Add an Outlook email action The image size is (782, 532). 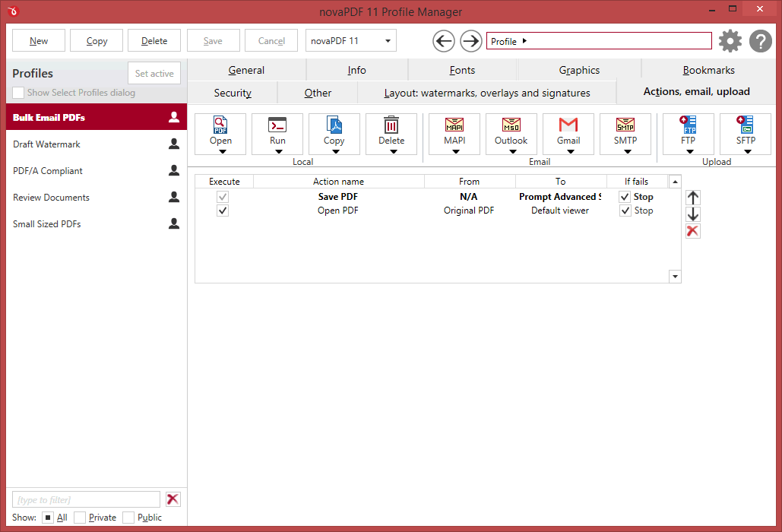point(511,134)
